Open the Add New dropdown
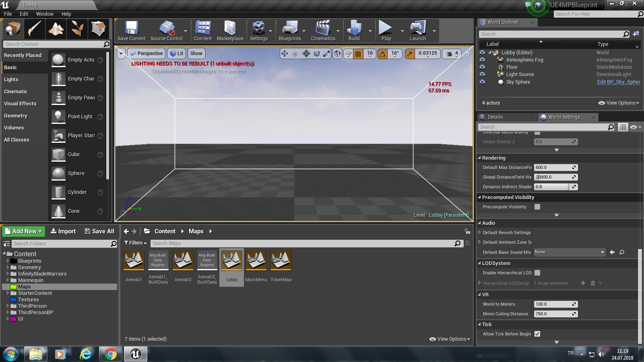644x362 pixels. pyautogui.click(x=23, y=231)
